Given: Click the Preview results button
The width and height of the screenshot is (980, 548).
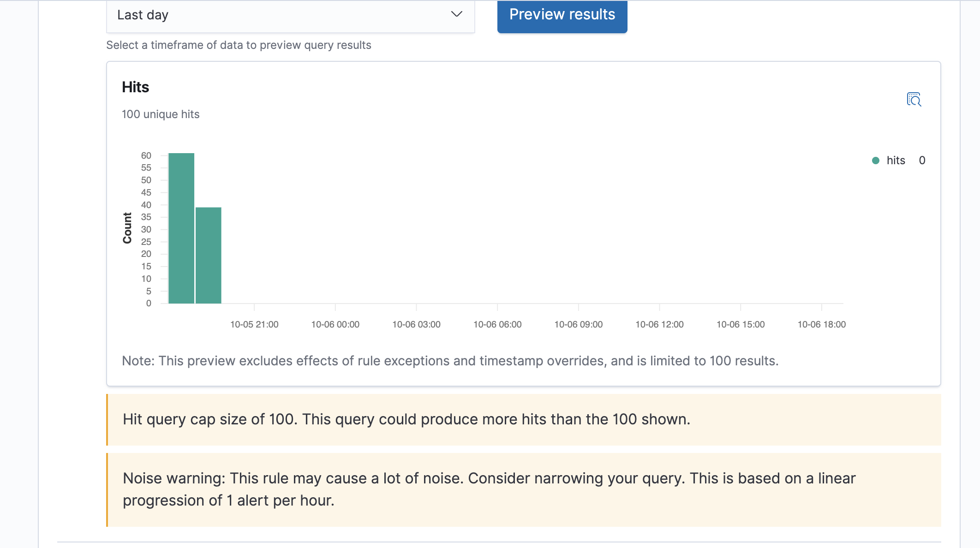Looking at the screenshot, I should [x=562, y=15].
